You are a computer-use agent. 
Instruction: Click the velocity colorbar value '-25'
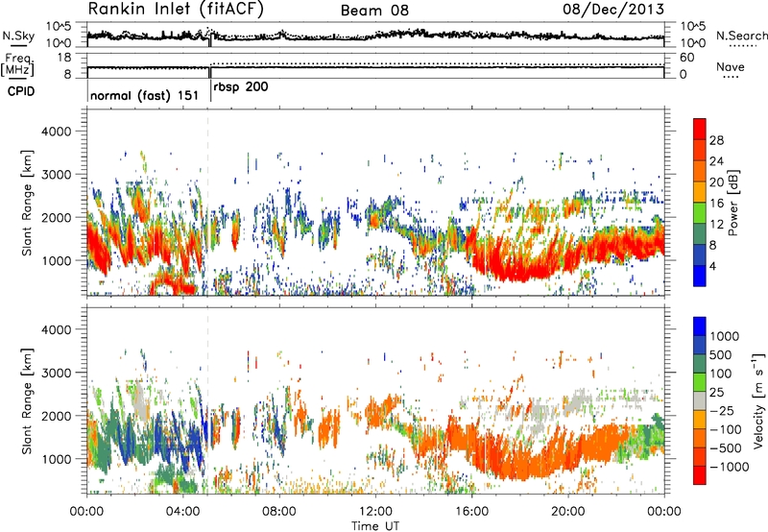(725, 411)
